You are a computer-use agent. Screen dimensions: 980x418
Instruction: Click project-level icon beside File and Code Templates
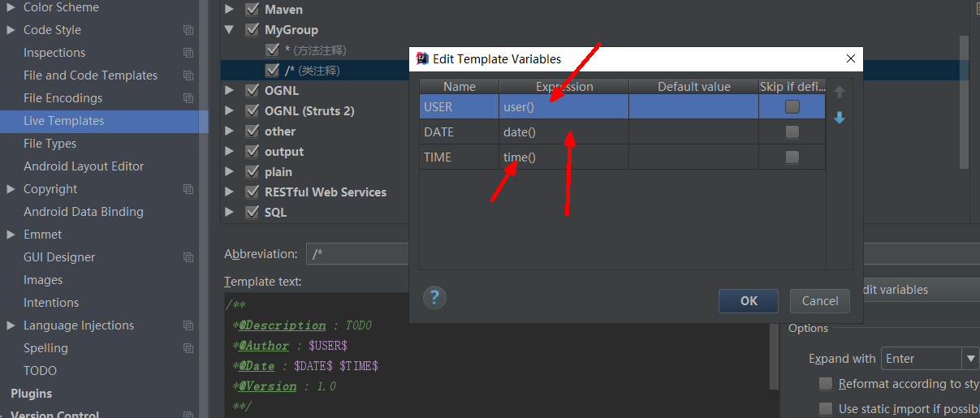[188, 75]
